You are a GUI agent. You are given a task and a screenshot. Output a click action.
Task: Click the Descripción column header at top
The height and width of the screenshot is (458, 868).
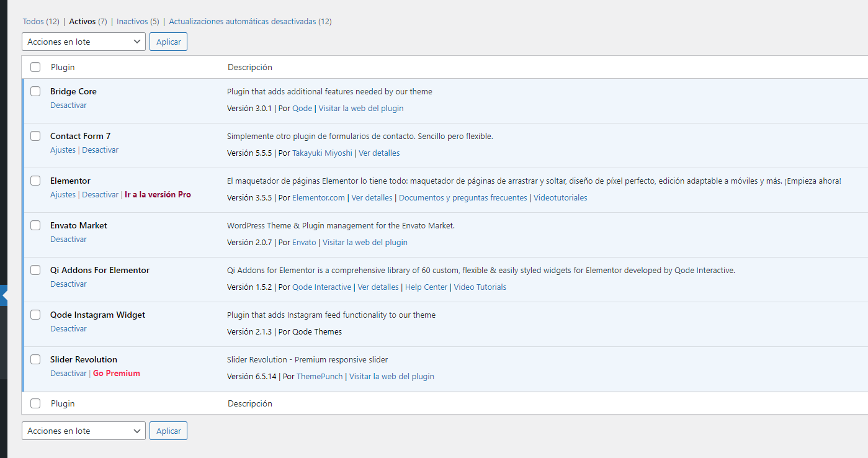pyautogui.click(x=250, y=67)
